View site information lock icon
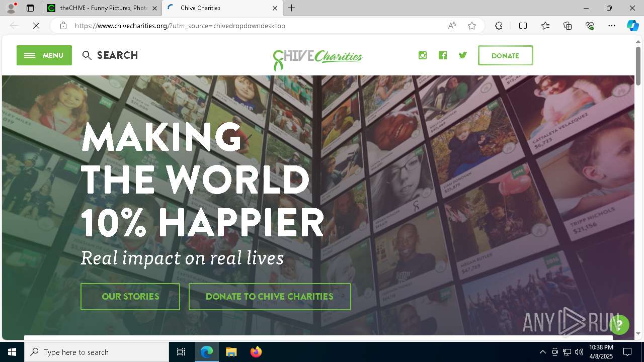This screenshot has height=362, width=644. click(x=63, y=26)
